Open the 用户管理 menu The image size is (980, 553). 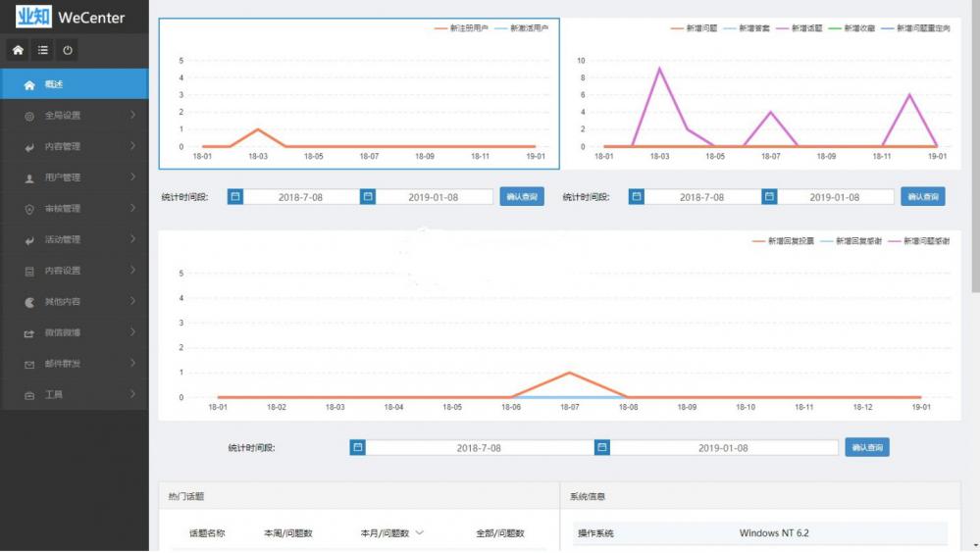tap(75, 177)
